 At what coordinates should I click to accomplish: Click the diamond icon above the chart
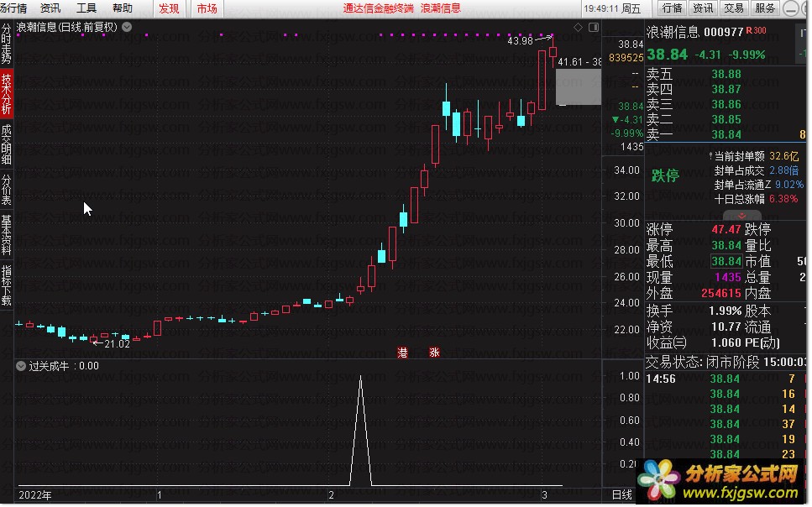(578, 28)
